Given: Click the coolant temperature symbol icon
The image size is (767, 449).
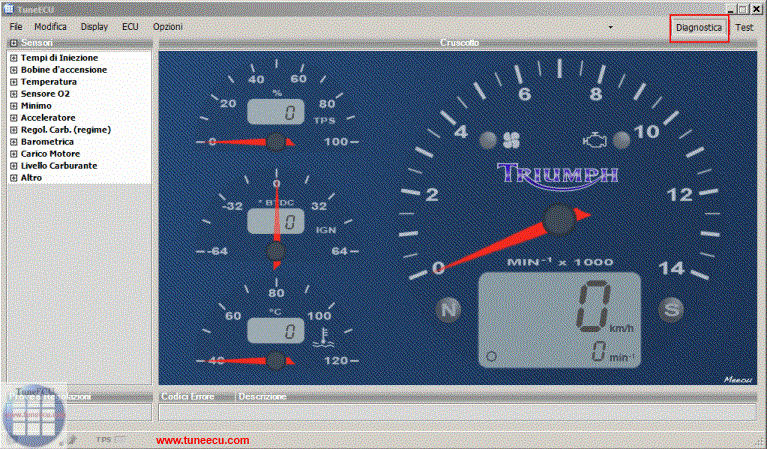Looking at the screenshot, I should (x=323, y=337).
